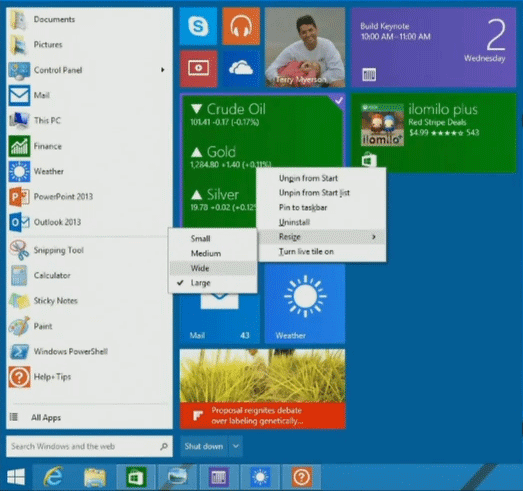Screen dimensions: 523x491
Task: Open Help+Tips from taskbar
Action: (302, 477)
